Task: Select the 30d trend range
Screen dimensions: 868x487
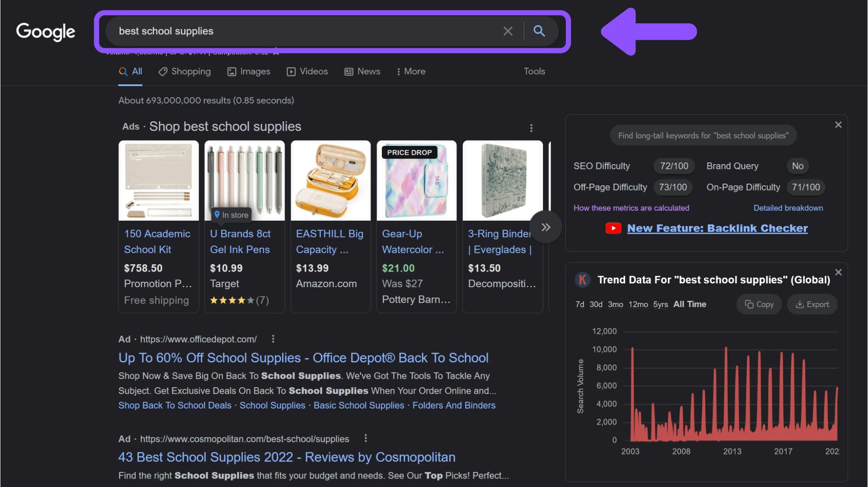Action: pos(596,304)
